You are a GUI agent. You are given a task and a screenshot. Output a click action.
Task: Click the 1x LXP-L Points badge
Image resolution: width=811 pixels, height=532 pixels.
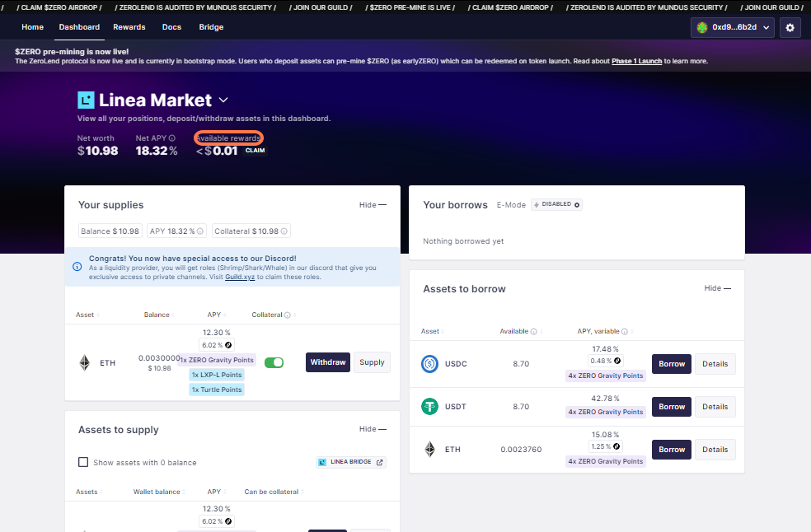coord(217,375)
